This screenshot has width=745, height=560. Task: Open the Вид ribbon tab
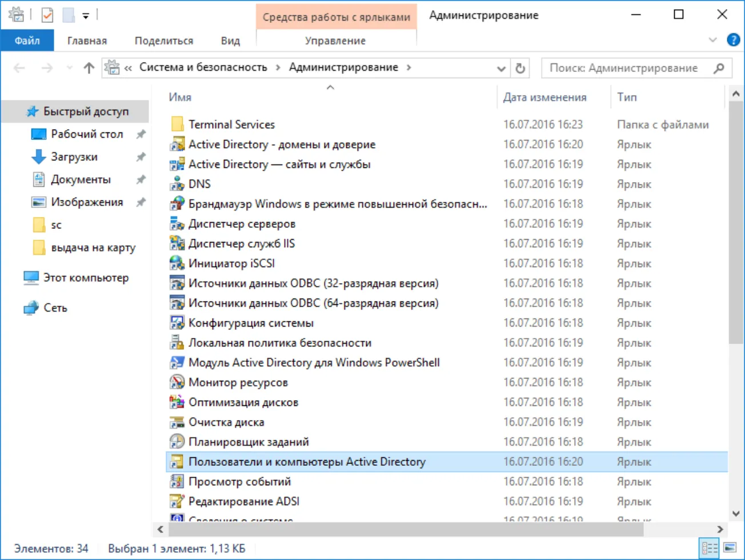[230, 41]
